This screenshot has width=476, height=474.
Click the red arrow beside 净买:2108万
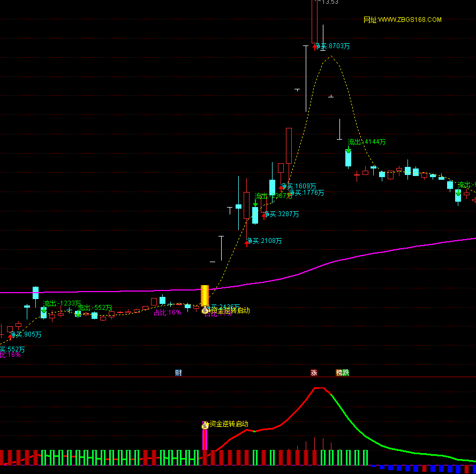[x=247, y=242]
